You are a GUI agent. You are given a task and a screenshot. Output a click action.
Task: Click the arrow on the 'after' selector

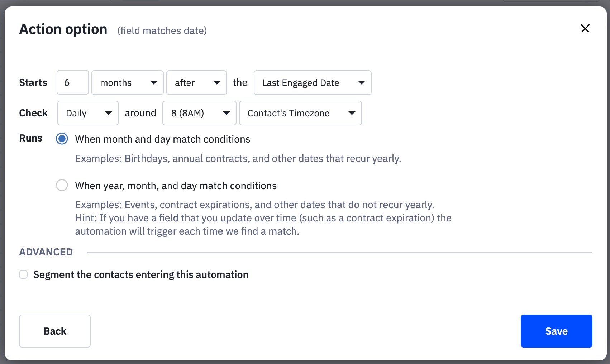point(217,83)
